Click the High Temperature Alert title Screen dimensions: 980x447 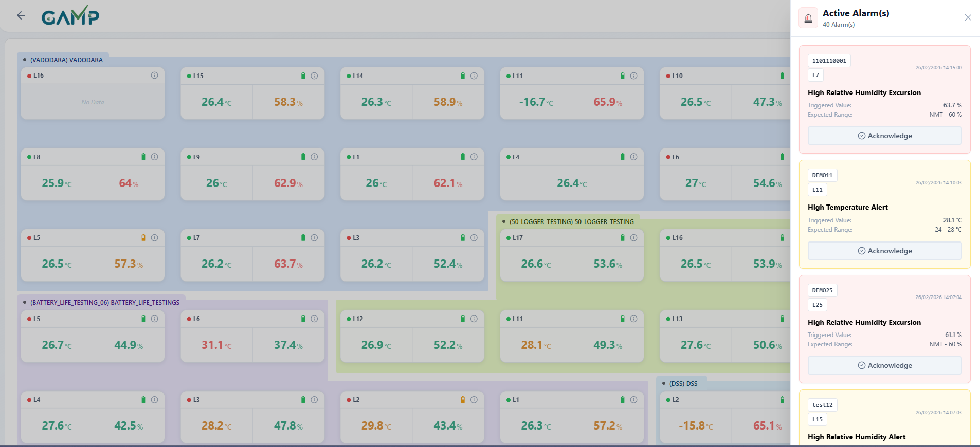847,207
